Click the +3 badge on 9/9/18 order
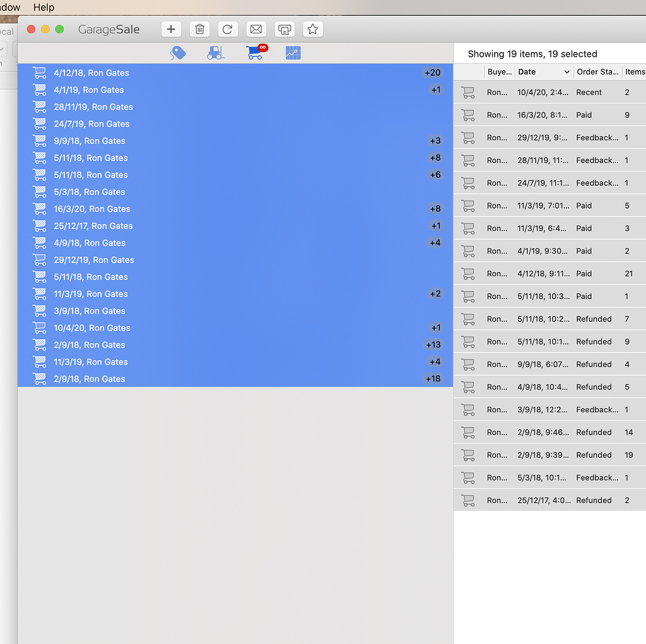Viewport: 646px width, 644px height. [x=435, y=141]
